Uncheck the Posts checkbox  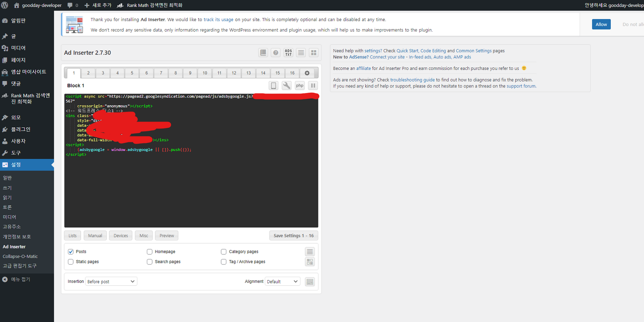click(71, 252)
